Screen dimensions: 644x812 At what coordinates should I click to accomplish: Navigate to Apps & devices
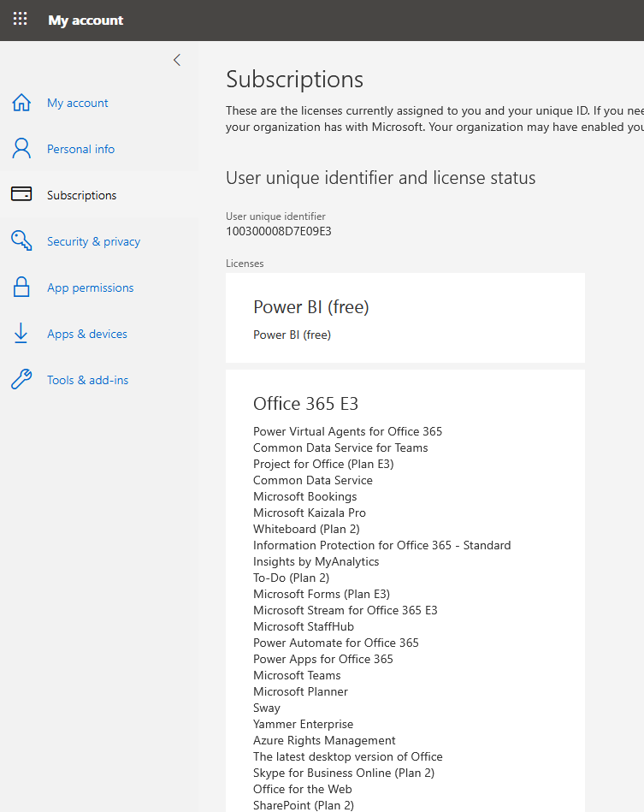87,334
